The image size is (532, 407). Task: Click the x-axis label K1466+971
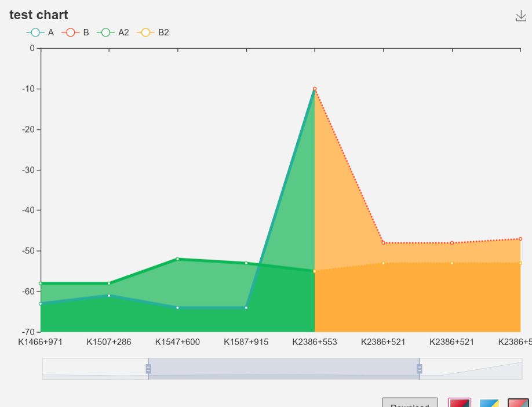(x=41, y=342)
